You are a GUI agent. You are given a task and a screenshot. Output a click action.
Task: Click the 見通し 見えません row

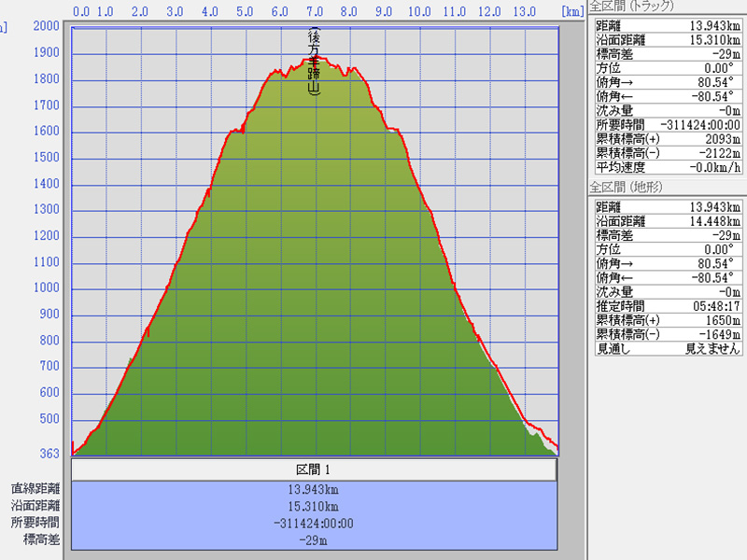click(668, 348)
